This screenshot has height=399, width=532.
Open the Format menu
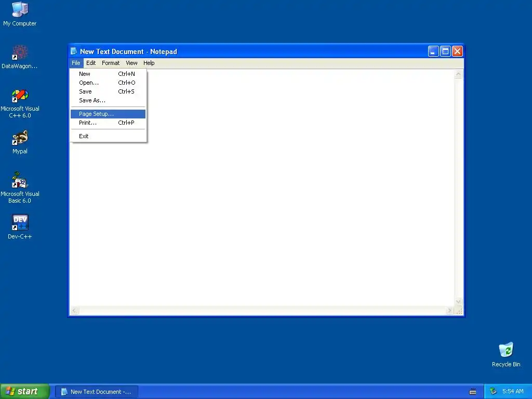pos(111,63)
